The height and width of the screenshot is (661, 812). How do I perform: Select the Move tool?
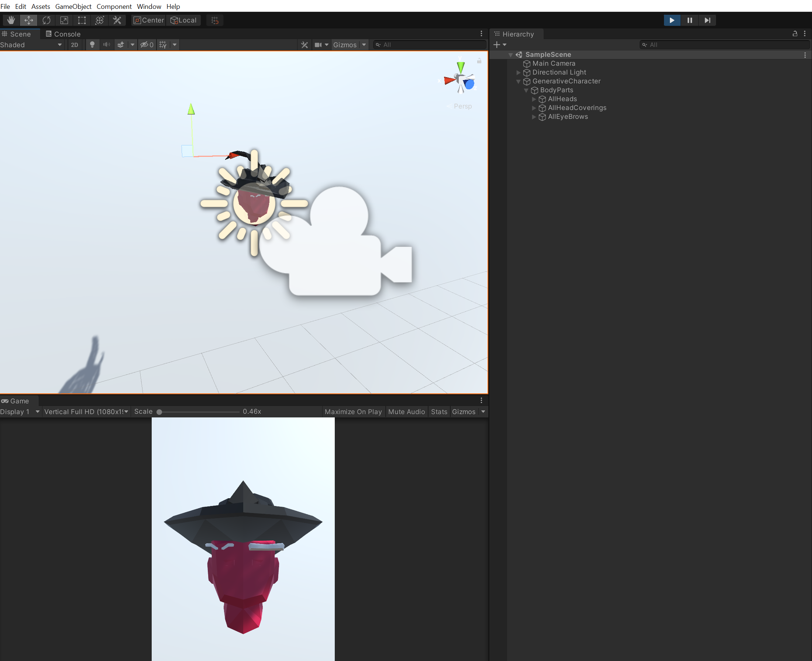[28, 20]
